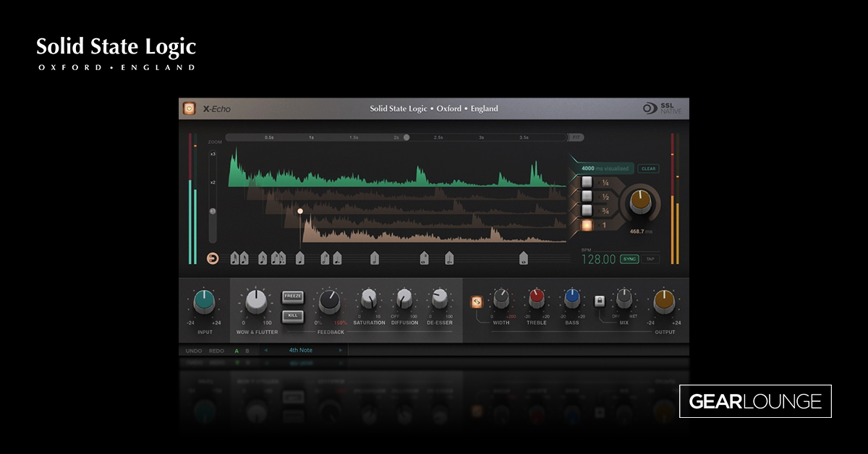Click the Solid State Logic Oxford England logo

[x=432, y=108]
